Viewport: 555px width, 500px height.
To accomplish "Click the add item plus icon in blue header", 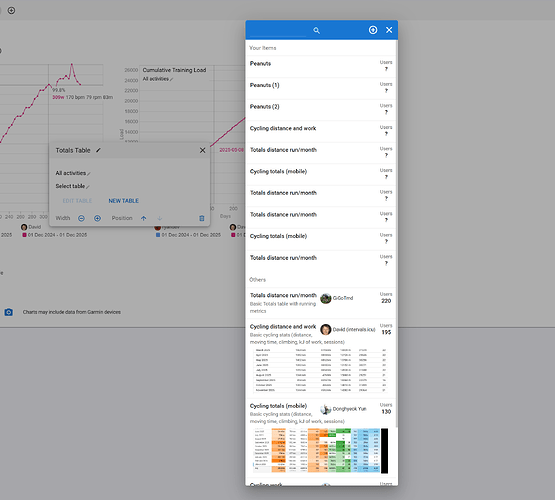I will click(x=373, y=30).
